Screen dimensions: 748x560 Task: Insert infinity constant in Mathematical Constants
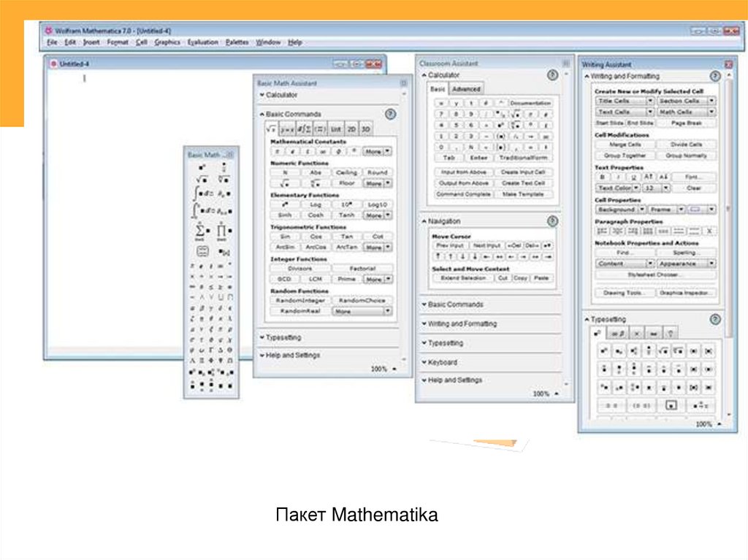tap(323, 152)
